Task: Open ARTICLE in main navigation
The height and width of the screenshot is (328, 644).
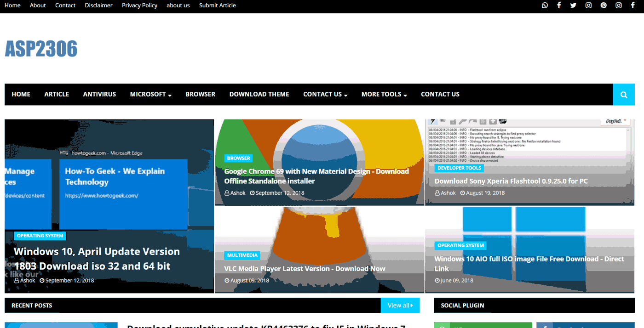Action: [57, 94]
